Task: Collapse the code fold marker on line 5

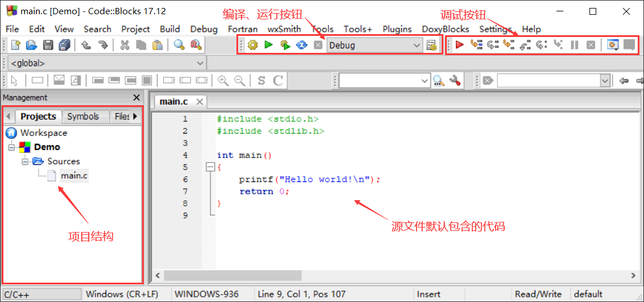Action: [x=210, y=167]
